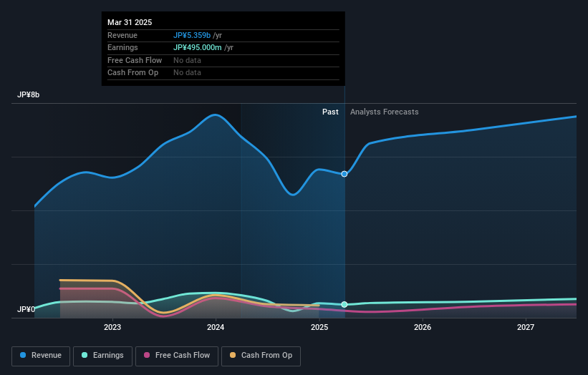Image resolution: width=588 pixels, height=375 pixels.
Task: Click the teal Earnings legend dot
Action: 85,355
